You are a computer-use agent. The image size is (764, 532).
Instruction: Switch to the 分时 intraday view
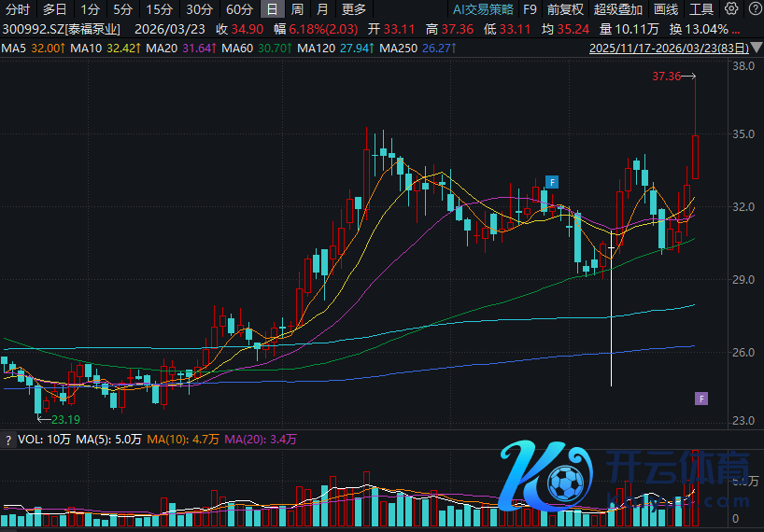(x=17, y=9)
